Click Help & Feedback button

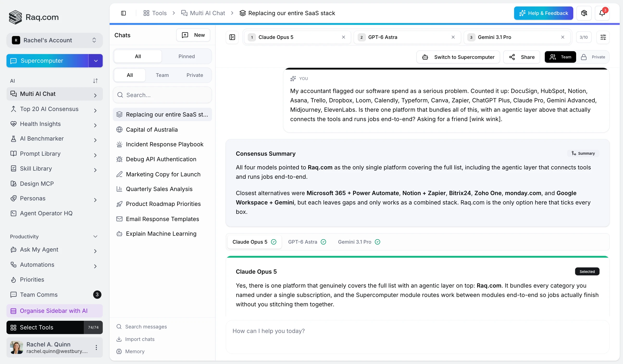(543, 13)
